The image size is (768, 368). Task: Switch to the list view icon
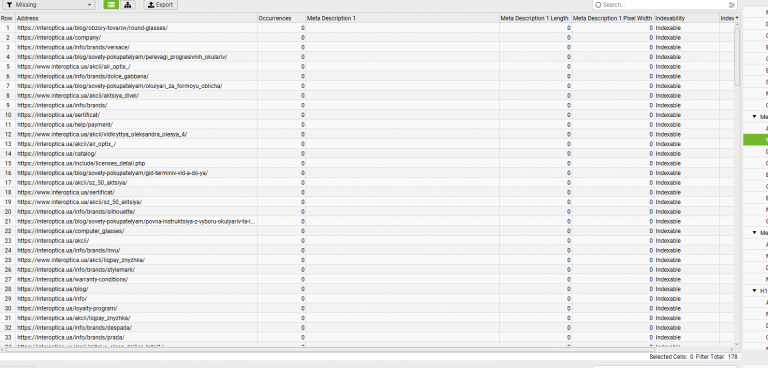pyautogui.click(x=111, y=4)
